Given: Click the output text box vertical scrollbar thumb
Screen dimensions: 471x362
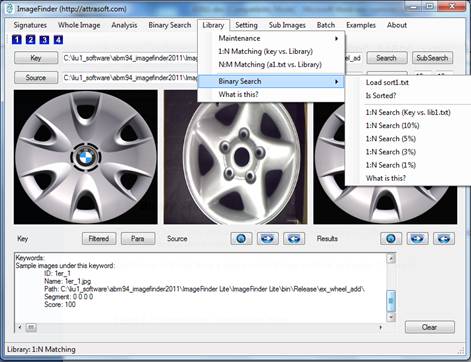Looking at the screenshot, I should [x=391, y=301].
